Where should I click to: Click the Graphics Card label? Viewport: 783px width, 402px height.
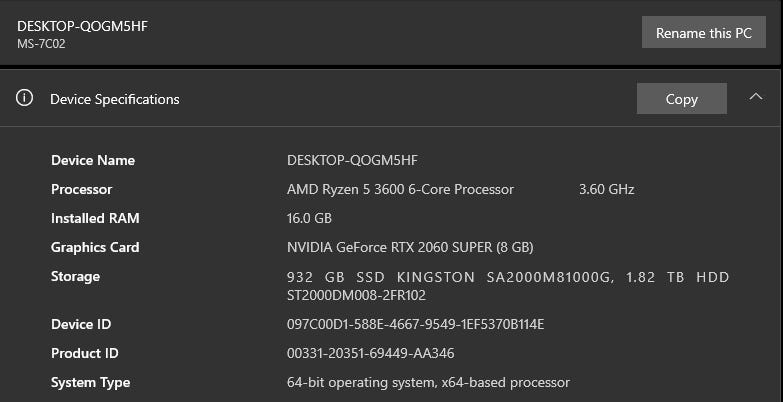[x=95, y=247]
